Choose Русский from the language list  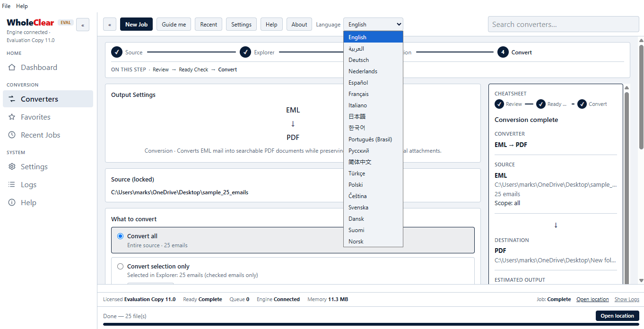click(x=373, y=151)
